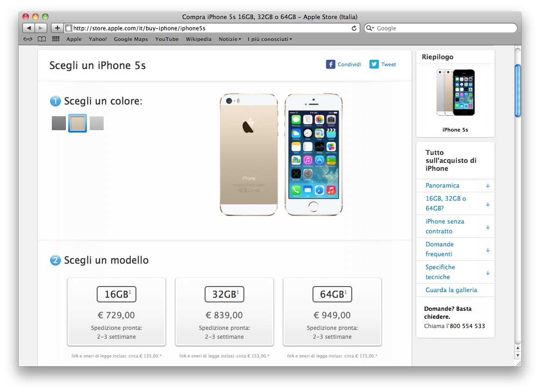Open the Notizie bookmarks dropdown

(x=230, y=39)
